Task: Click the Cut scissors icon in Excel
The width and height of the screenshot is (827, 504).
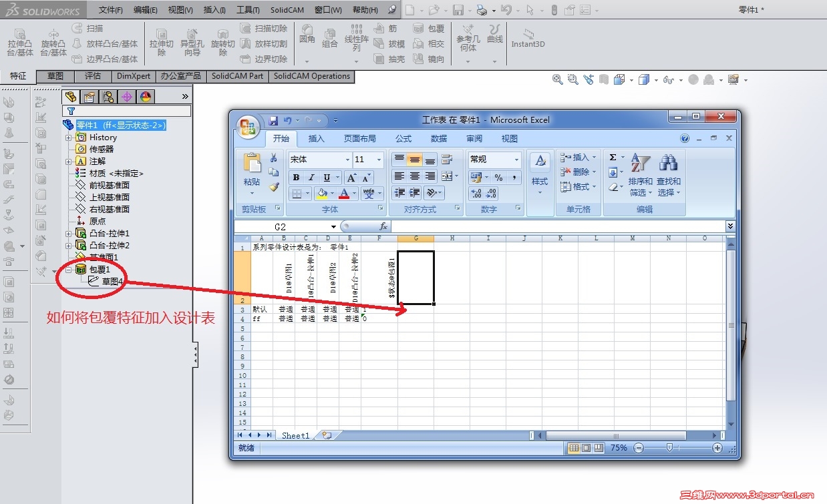Action: (273, 158)
